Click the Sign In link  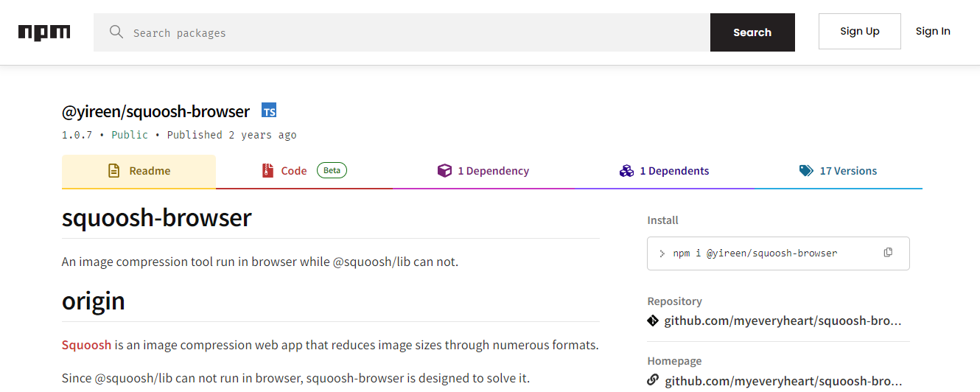pos(933,31)
